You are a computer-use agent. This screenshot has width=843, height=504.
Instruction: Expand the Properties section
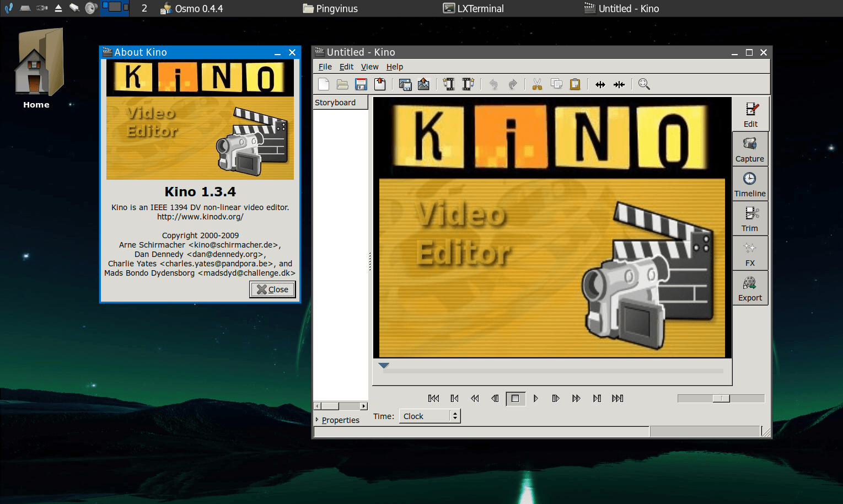(337, 420)
